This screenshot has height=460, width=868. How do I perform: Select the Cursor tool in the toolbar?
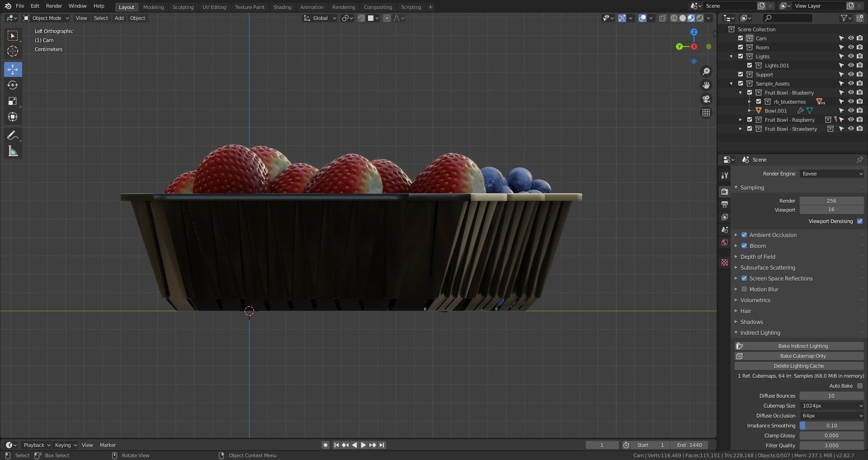pos(13,51)
